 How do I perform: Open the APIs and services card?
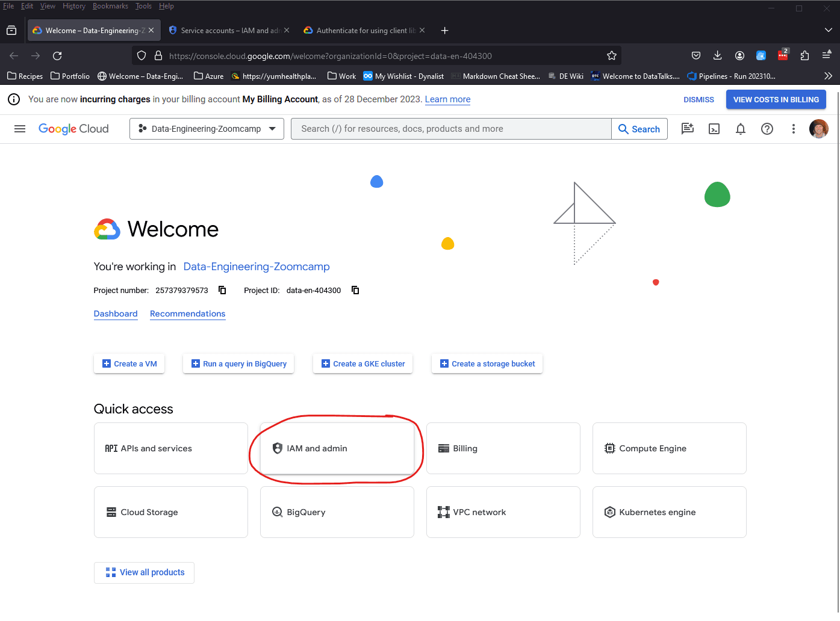pos(171,448)
